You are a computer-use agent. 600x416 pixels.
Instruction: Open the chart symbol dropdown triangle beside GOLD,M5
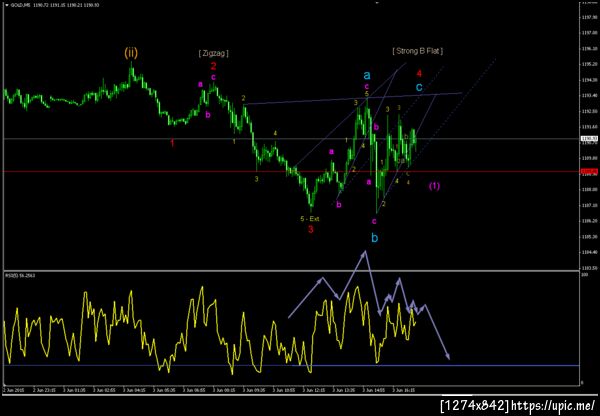6,6
